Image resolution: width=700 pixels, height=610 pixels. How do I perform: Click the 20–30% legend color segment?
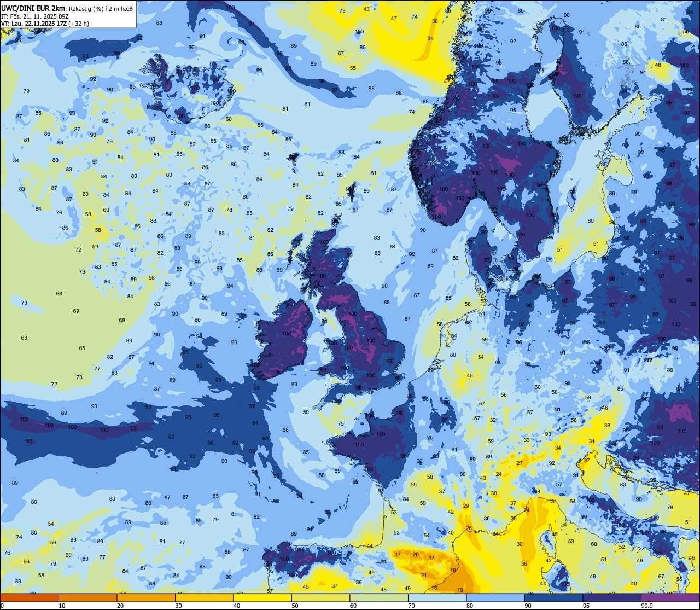click(x=146, y=598)
